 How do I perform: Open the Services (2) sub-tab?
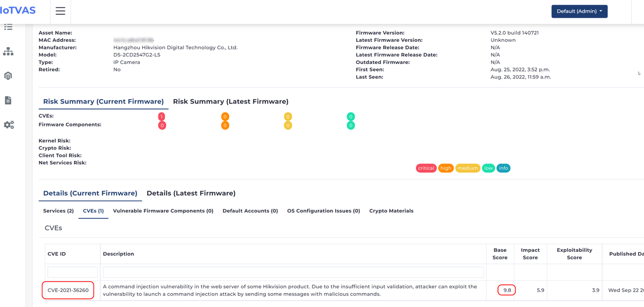tap(58, 211)
